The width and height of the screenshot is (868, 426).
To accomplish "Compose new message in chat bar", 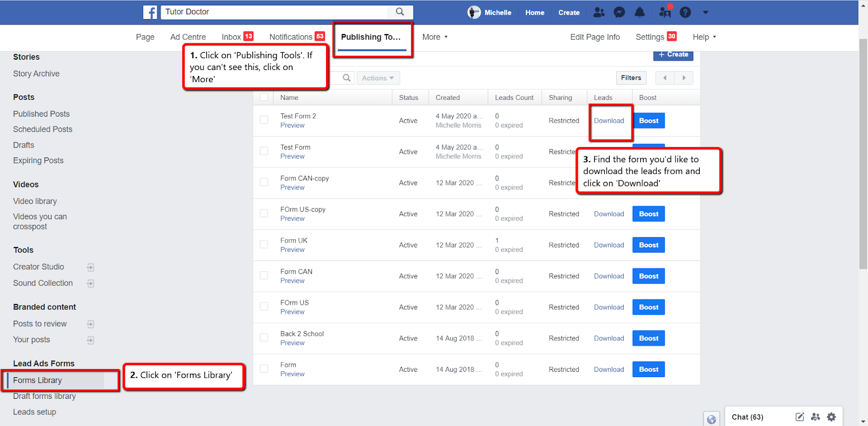I will 799,417.
